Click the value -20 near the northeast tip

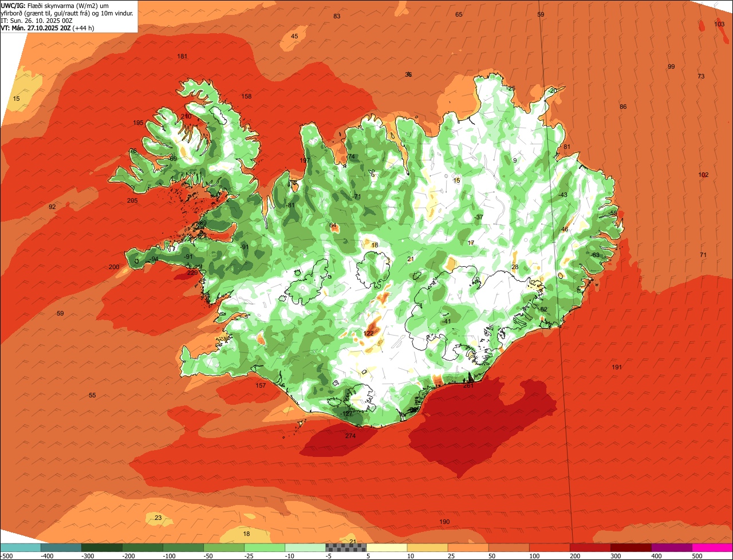click(552, 90)
